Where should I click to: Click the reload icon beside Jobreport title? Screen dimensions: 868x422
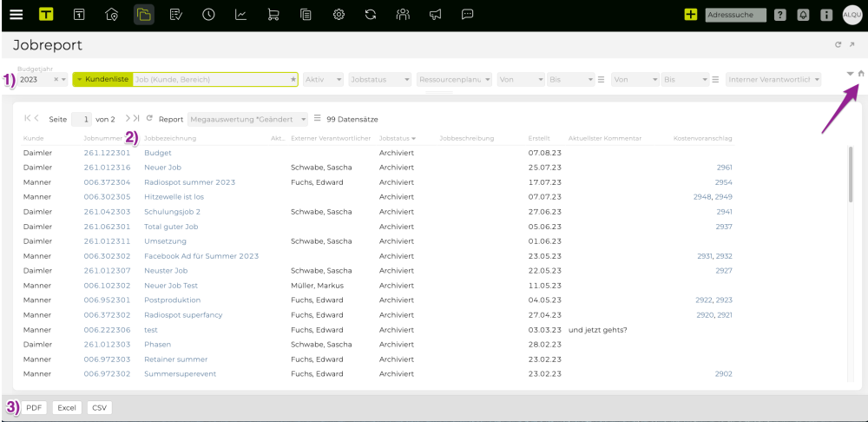pyautogui.click(x=838, y=45)
